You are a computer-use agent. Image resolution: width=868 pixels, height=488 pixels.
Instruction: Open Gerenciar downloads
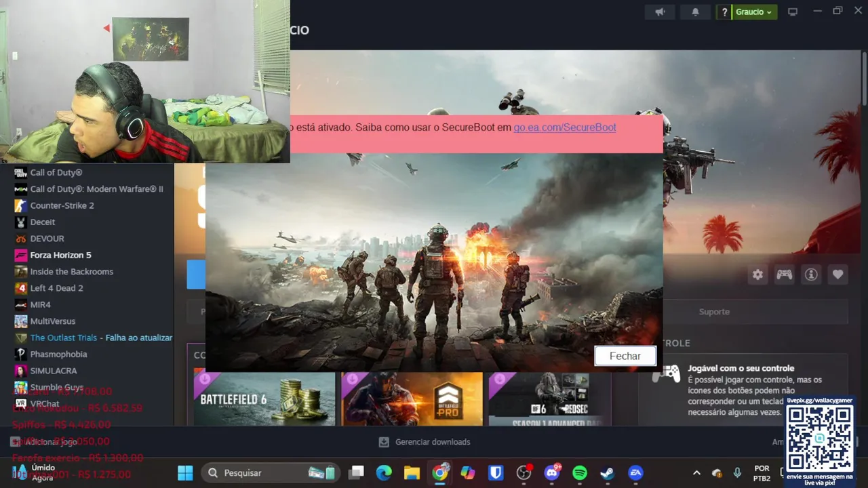pyautogui.click(x=433, y=442)
